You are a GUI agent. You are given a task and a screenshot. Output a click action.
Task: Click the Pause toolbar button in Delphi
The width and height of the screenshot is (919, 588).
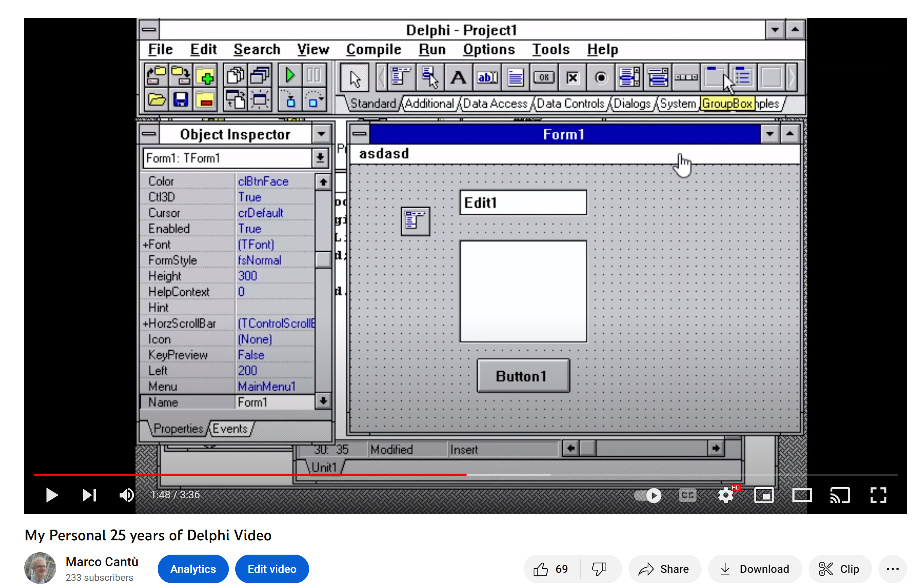point(314,75)
